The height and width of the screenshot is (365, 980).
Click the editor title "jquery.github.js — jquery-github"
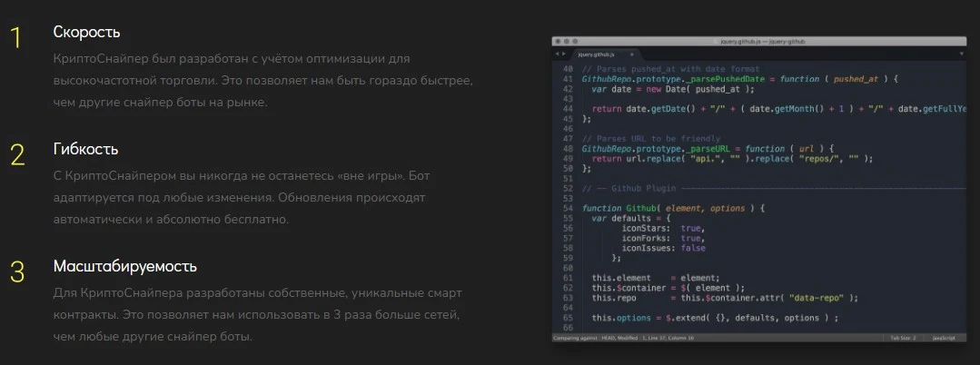pyautogui.click(x=762, y=41)
